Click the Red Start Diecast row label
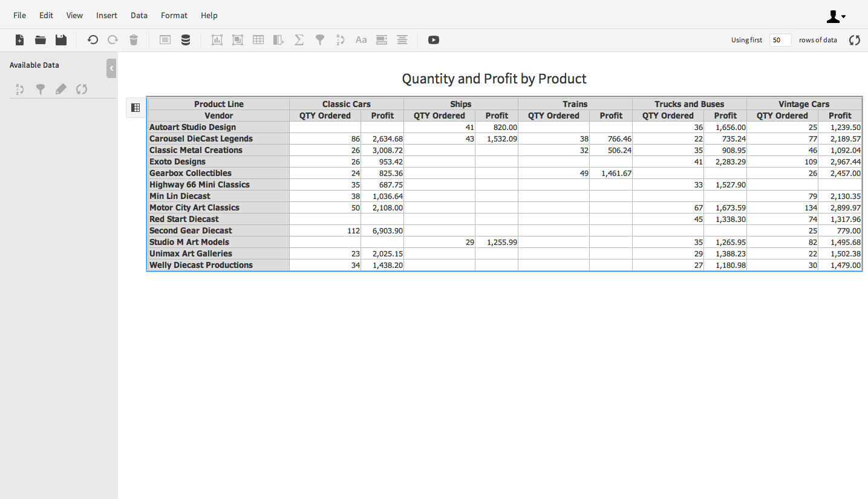 click(219, 219)
